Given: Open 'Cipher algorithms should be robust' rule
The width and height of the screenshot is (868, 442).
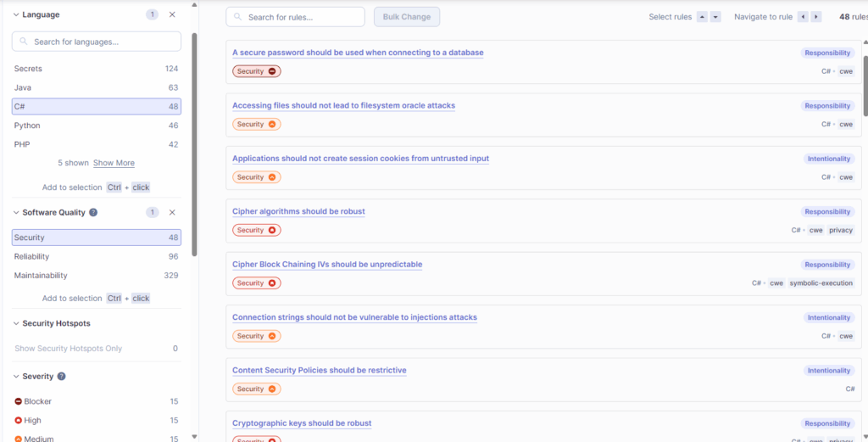Looking at the screenshot, I should click(298, 211).
